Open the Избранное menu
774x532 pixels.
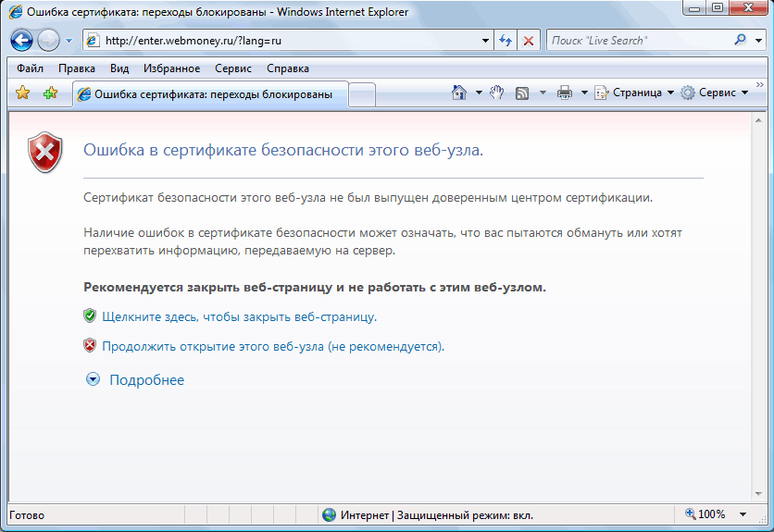[x=171, y=68]
